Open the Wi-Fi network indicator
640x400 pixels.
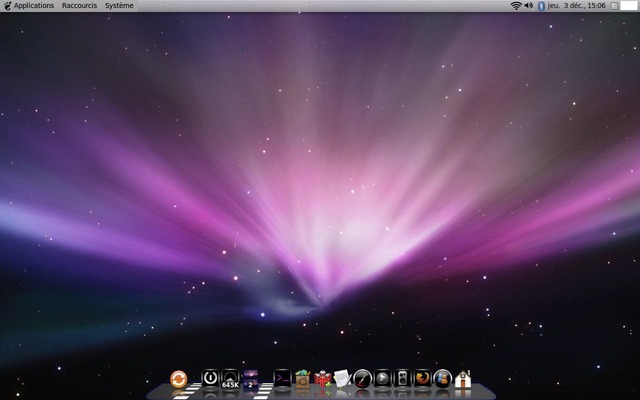(516, 6)
